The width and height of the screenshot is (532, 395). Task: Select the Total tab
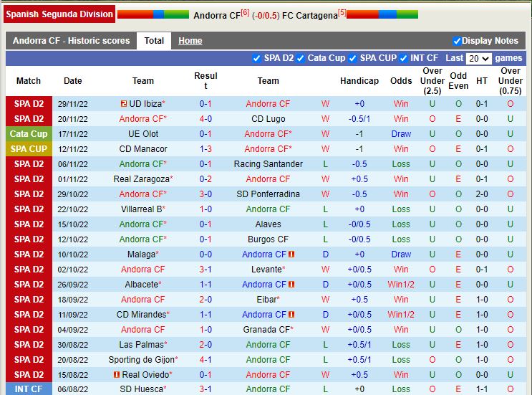pos(154,41)
